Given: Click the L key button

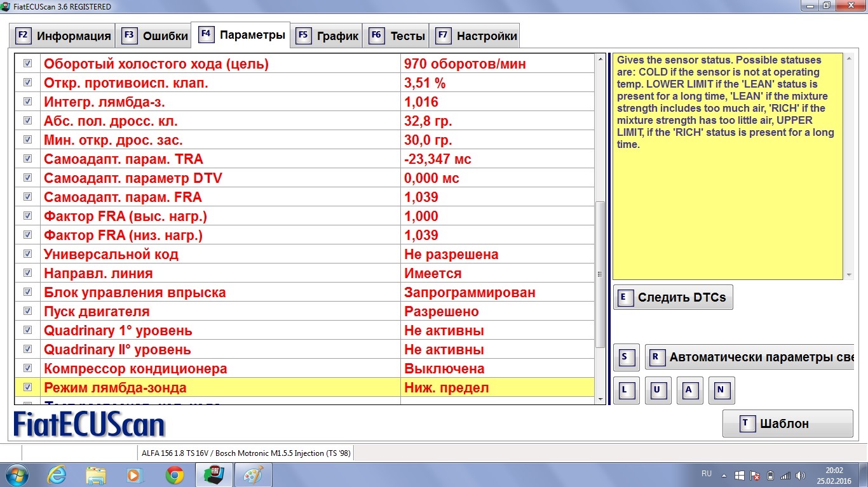Looking at the screenshot, I should tap(627, 390).
